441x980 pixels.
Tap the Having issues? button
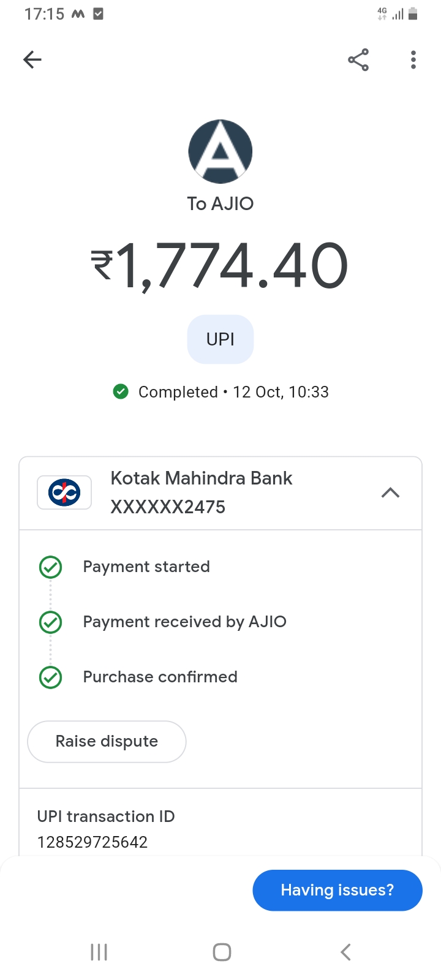pyautogui.click(x=337, y=890)
